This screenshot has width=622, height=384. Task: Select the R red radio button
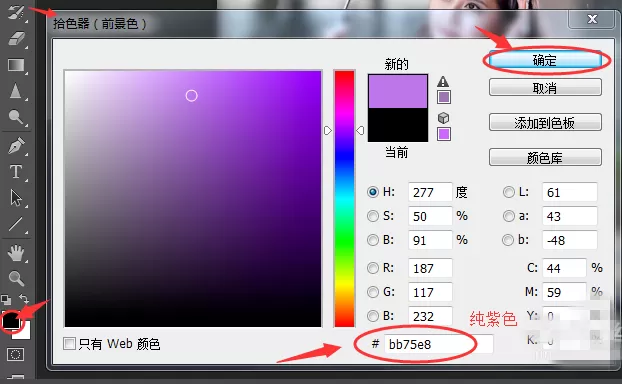(x=373, y=269)
